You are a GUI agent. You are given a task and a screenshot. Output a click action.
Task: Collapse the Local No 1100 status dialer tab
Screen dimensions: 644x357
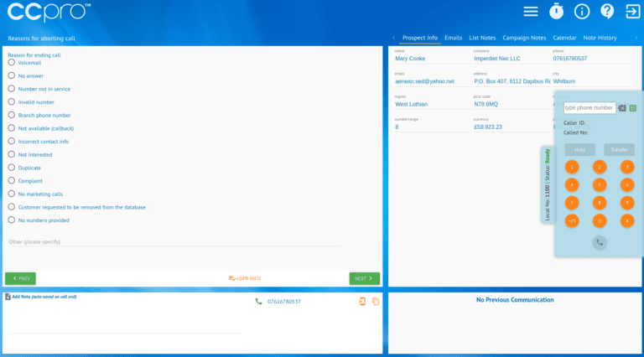tap(547, 184)
